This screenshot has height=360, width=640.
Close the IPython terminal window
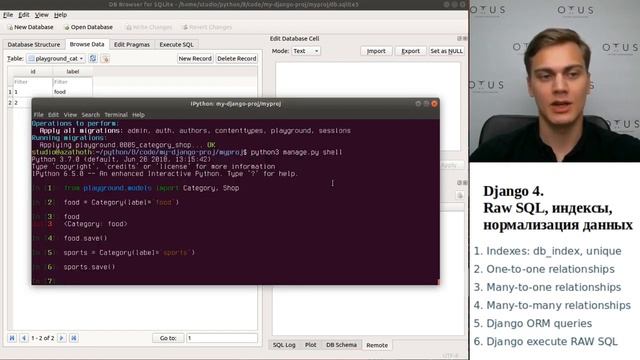434,104
